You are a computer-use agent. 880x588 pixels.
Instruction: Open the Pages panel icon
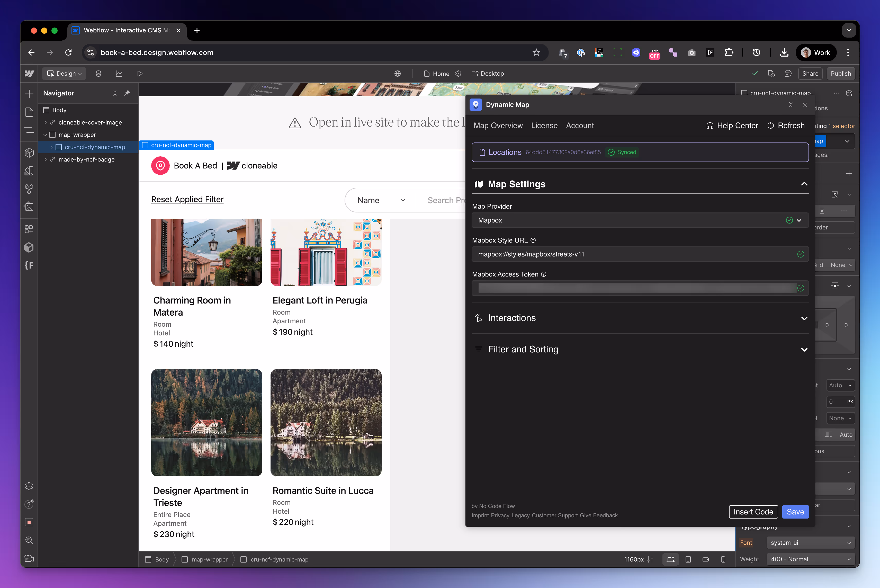[29, 112]
